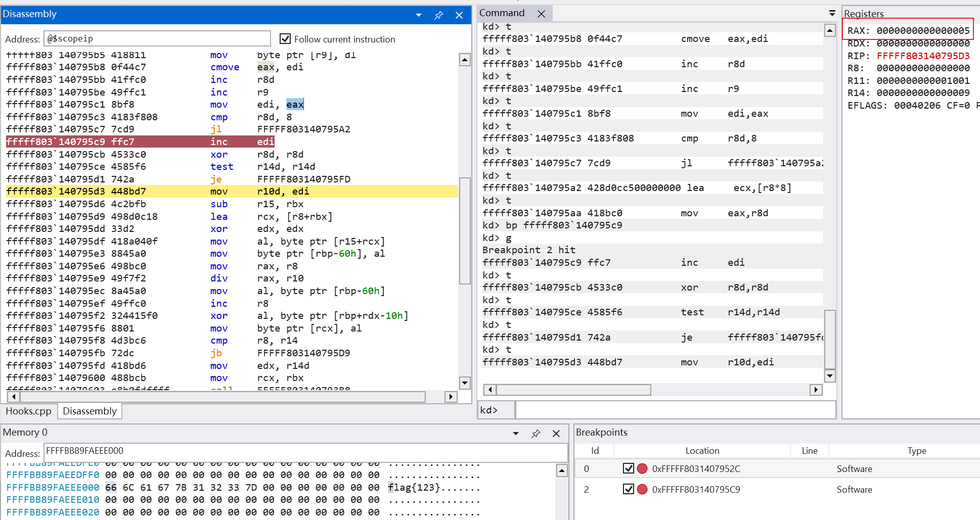Click the R14 register value 0000000000000009
This screenshot has width=980, height=520.
pyautogui.click(x=923, y=92)
